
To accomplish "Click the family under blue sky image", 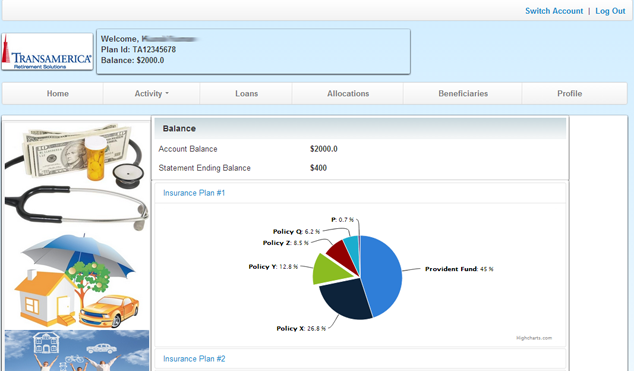I will click(x=77, y=350).
